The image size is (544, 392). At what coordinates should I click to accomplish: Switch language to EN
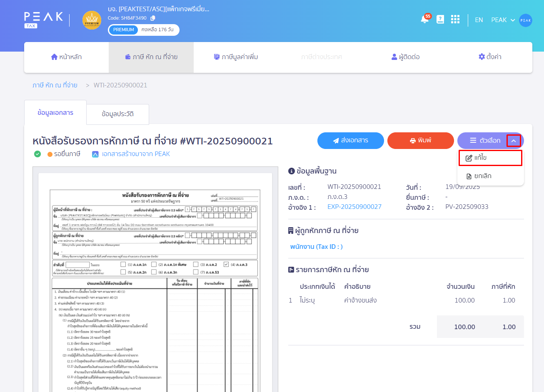click(479, 20)
